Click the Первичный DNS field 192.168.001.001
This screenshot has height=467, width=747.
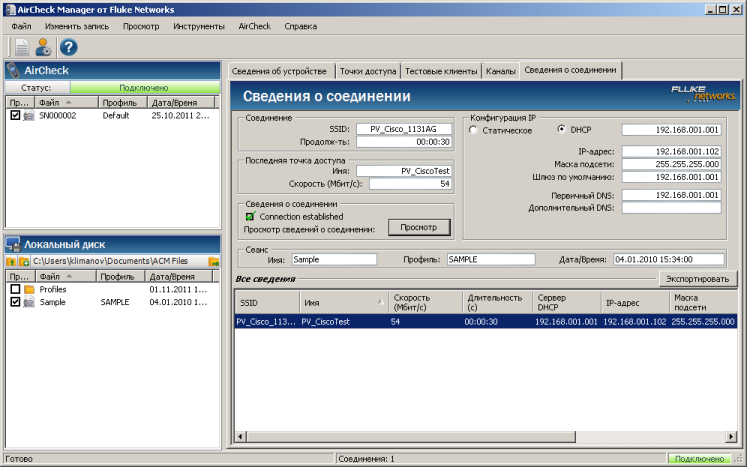[671, 195]
